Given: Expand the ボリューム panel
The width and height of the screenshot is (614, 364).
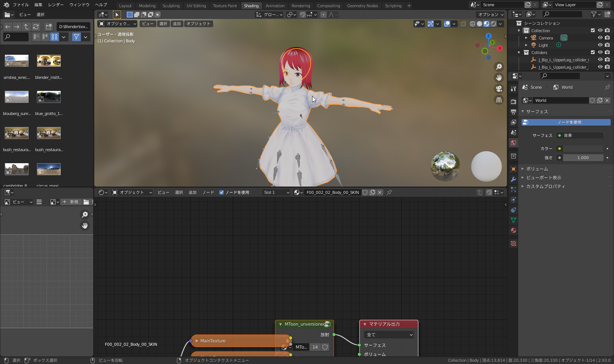Looking at the screenshot, I should pos(537,169).
